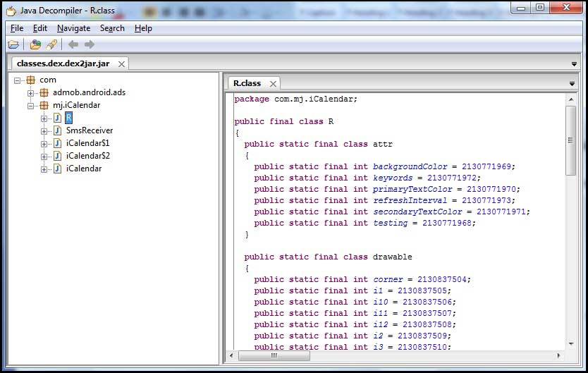The height and width of the screenshot is (373, 588).
Task: Expand the iCalendar$1 class node
Action: coord(44,143)
